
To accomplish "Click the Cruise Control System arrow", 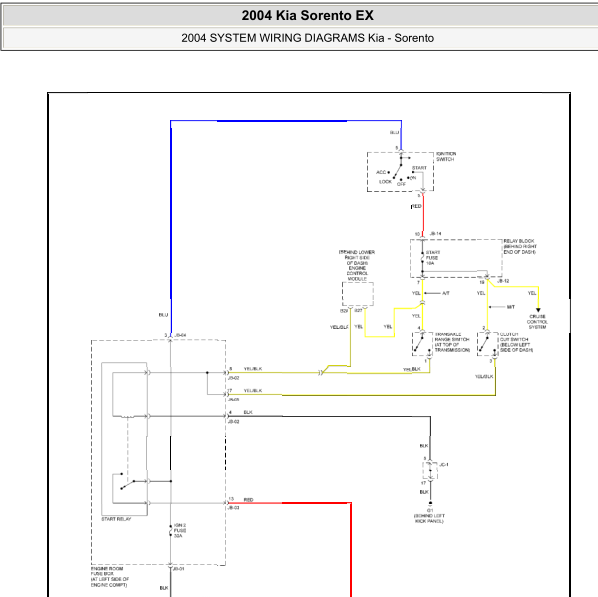I will [x=538, y=310].
